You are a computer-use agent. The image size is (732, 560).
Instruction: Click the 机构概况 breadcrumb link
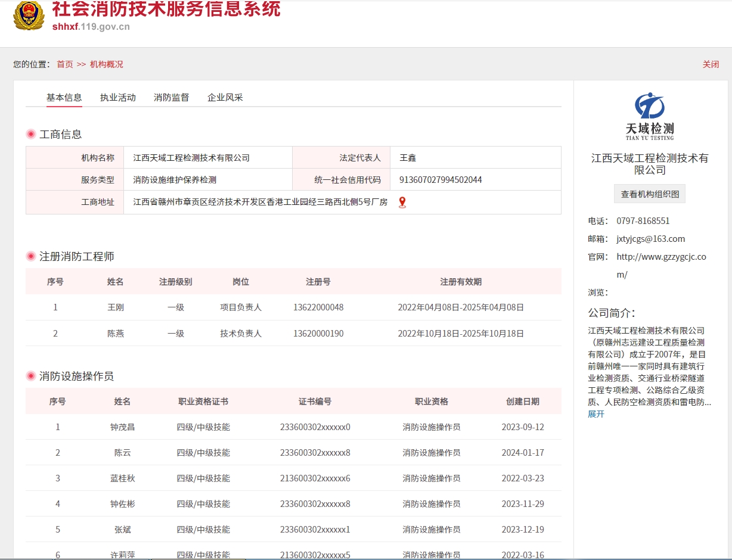pos(107,64)
